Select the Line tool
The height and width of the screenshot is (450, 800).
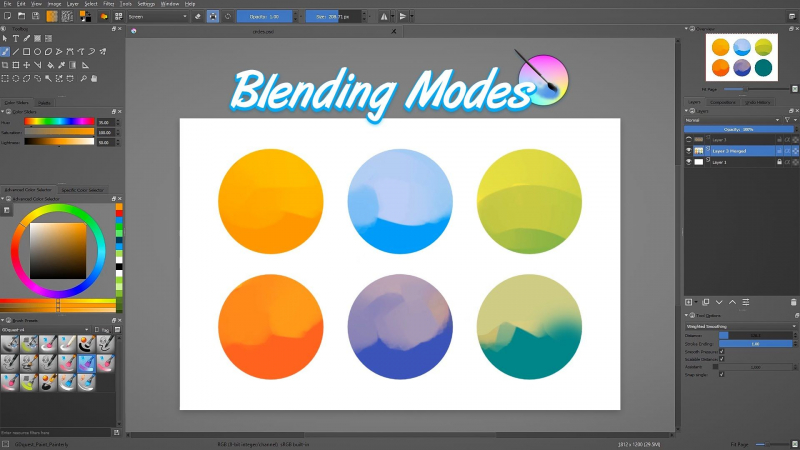[x=15, y=52]
